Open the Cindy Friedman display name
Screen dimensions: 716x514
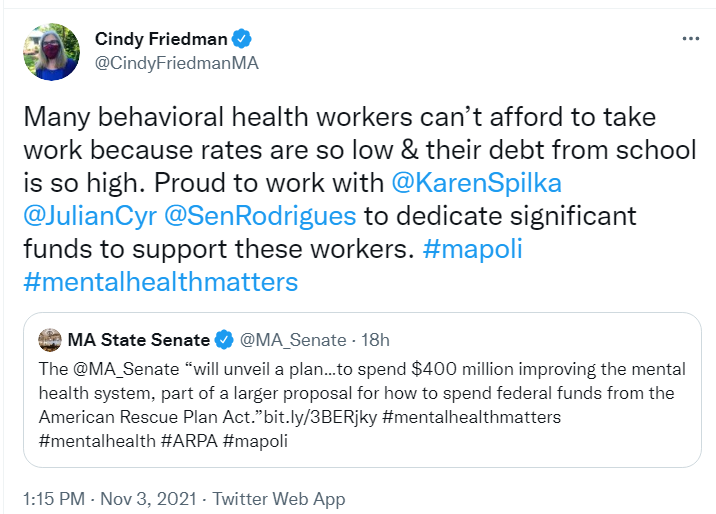coord(161,39)
